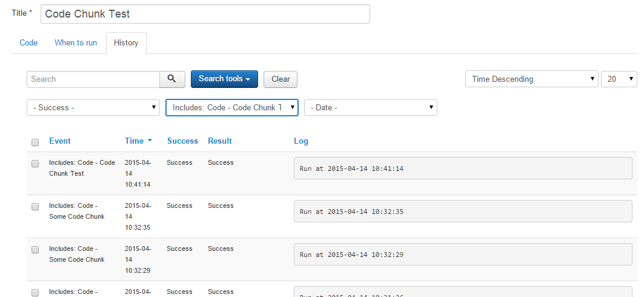The width and height of the screenshot is (644, 297).
Task: Open the Includes: Code - Code Chunk filter dropdown
Action: pyautogui.click(x=232, y=108)
